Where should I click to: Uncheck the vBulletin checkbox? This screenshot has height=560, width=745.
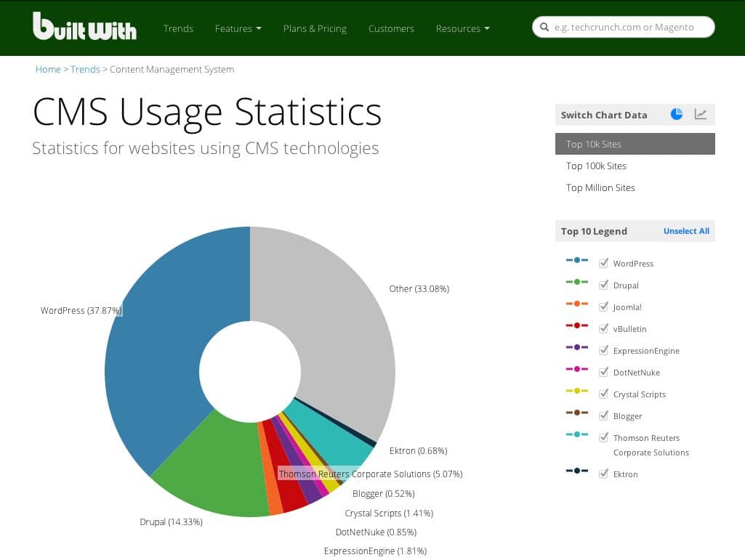(603, 329)
